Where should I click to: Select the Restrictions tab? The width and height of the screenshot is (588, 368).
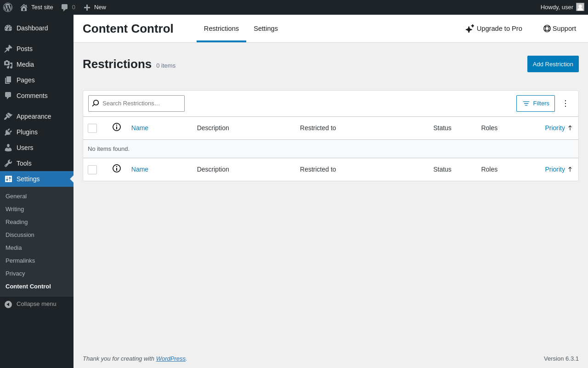point(221,29)
